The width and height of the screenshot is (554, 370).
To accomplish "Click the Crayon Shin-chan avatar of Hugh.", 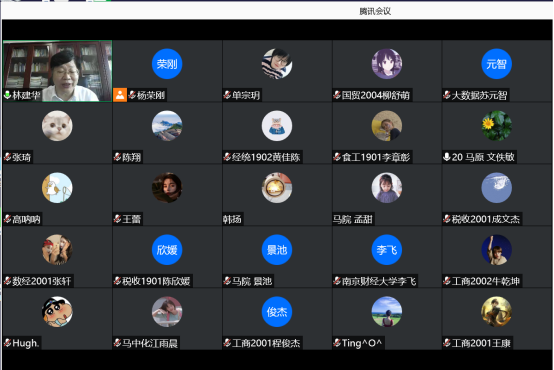I will point(57,312).
